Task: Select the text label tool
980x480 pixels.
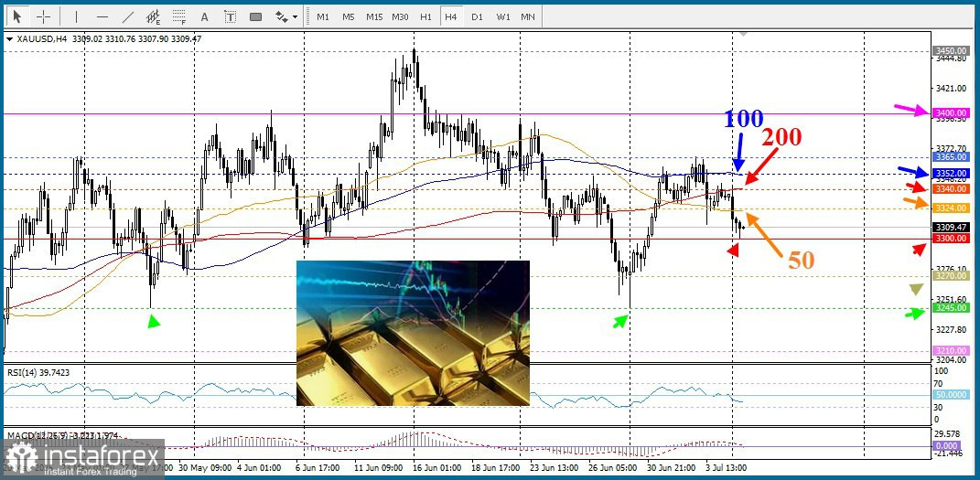Action: tap(230, 16)
